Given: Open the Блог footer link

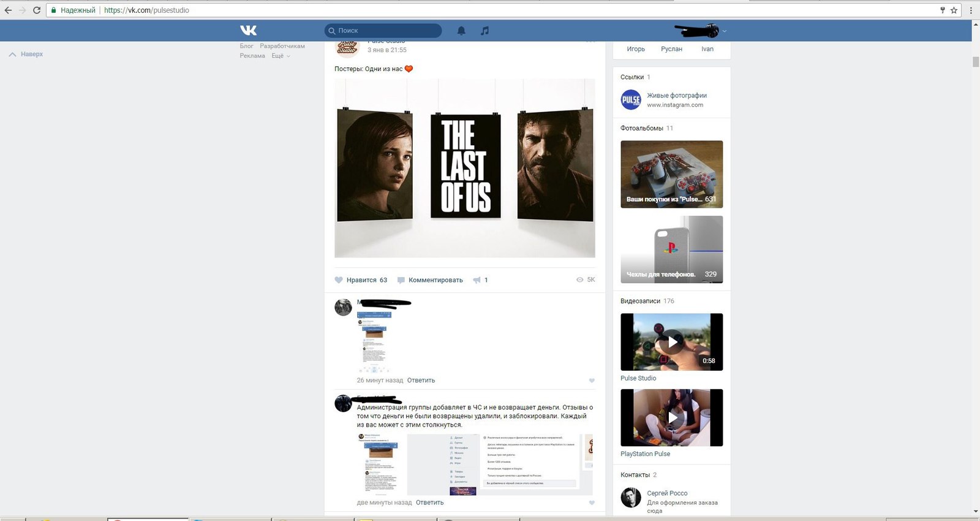Looking at the screenshot, I should point(246,46).
